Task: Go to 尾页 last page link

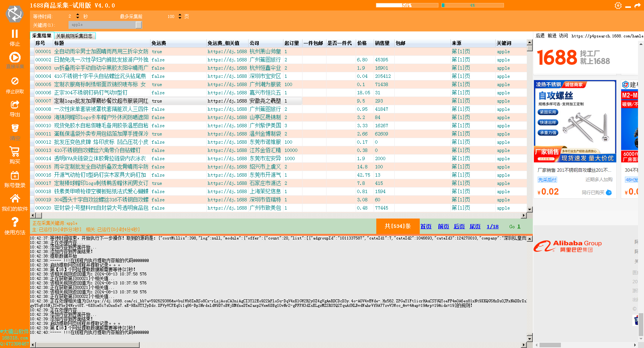Action: [475, 226]
